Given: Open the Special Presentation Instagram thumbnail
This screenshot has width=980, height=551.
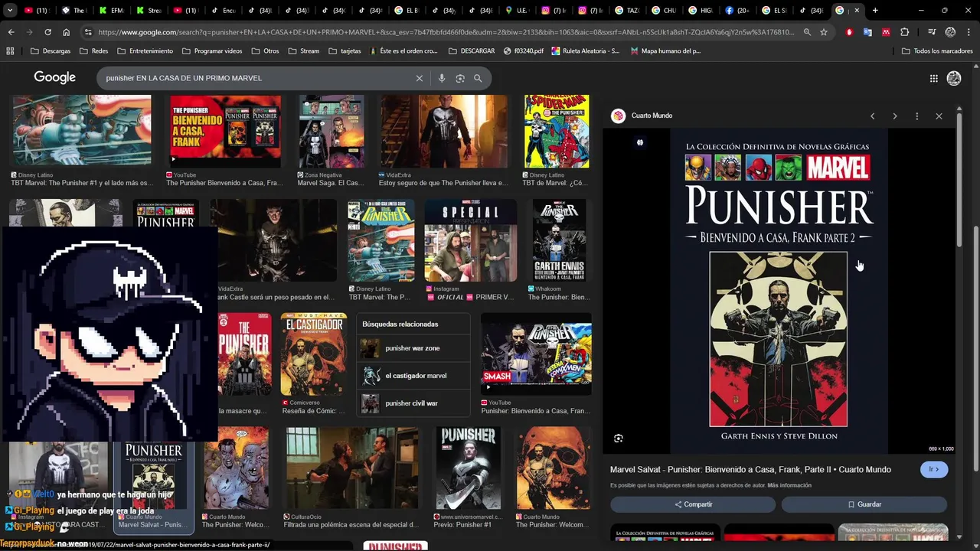Looking at the screenshot, I should [471, 240].
